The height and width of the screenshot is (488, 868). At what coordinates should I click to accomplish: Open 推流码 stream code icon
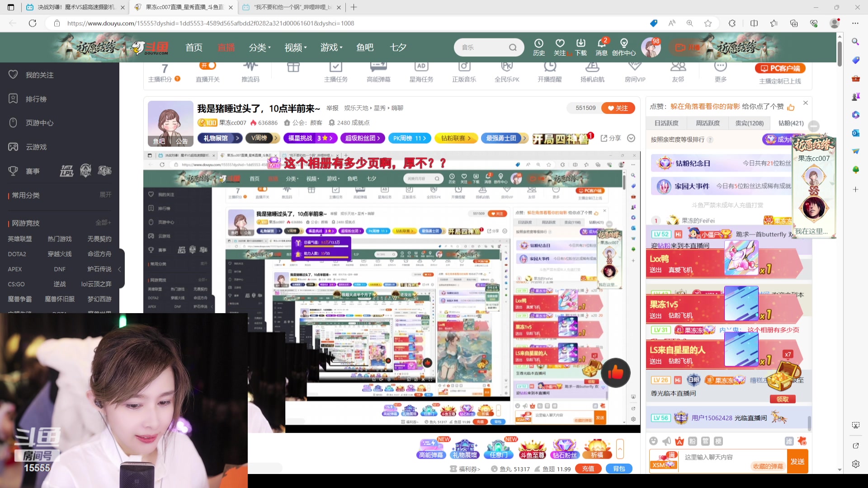coord(250,72)
